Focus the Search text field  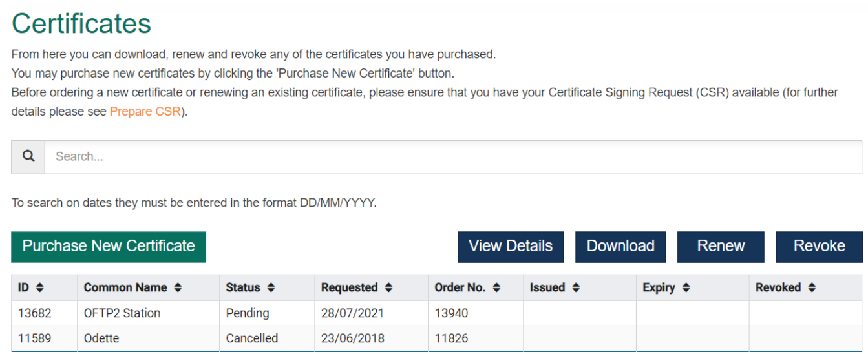452,156
